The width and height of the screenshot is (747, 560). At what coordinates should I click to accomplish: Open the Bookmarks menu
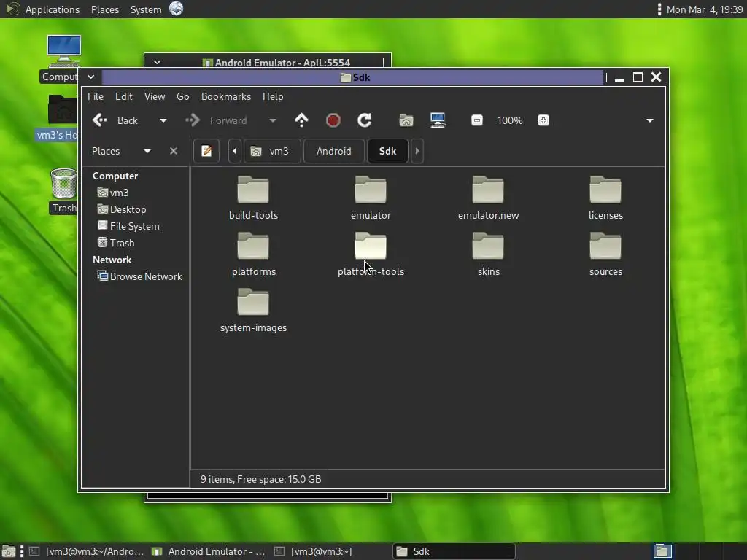point(226,96)
